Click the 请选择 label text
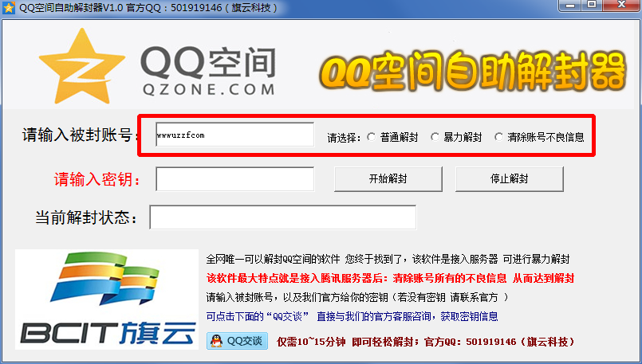Viewport: 642px width, 364px height. (x=344, y=138)
